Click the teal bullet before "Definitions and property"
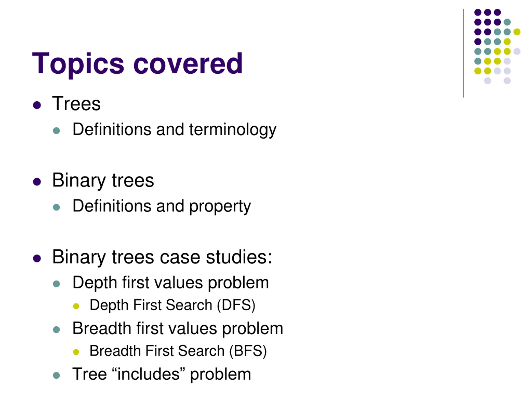Viewport: 532px width, 399px height. pos(56,207)
